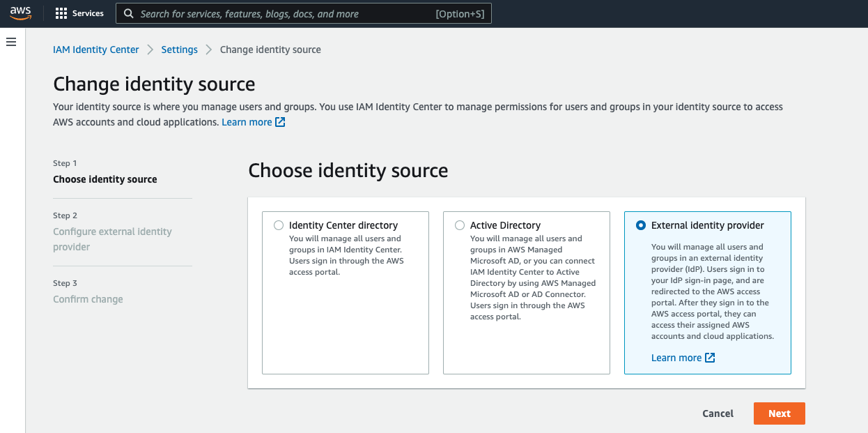Open Learn more link under page title
868x433 pixels.
point(247,122)
